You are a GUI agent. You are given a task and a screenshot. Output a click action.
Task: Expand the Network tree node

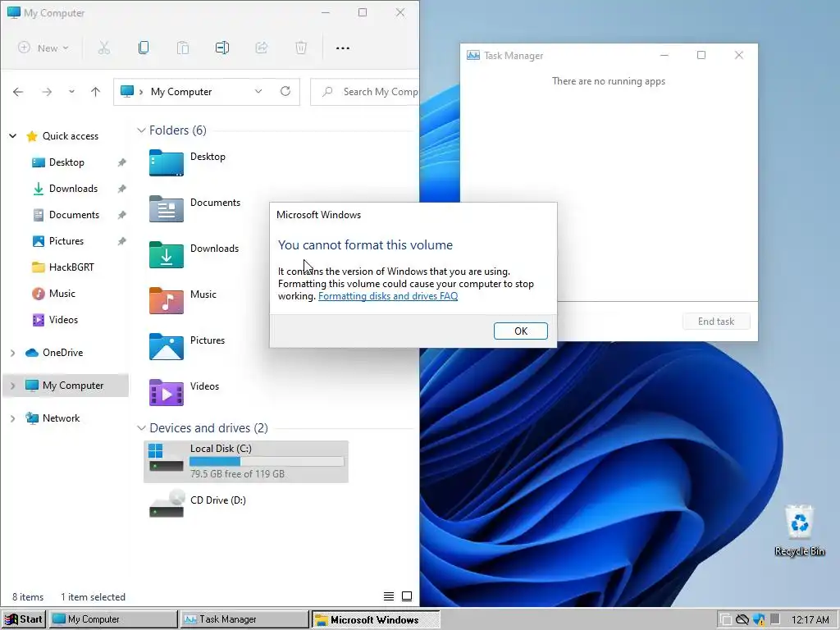13,418
